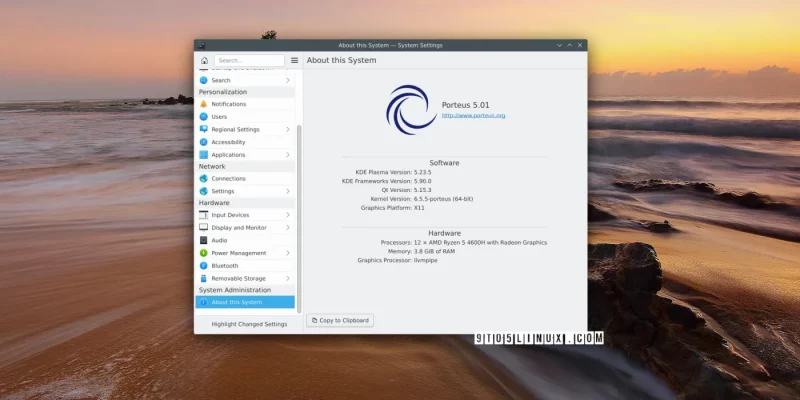
Task: Copy system info with Copy to Clipboard
Action: [x=340, y=320]
